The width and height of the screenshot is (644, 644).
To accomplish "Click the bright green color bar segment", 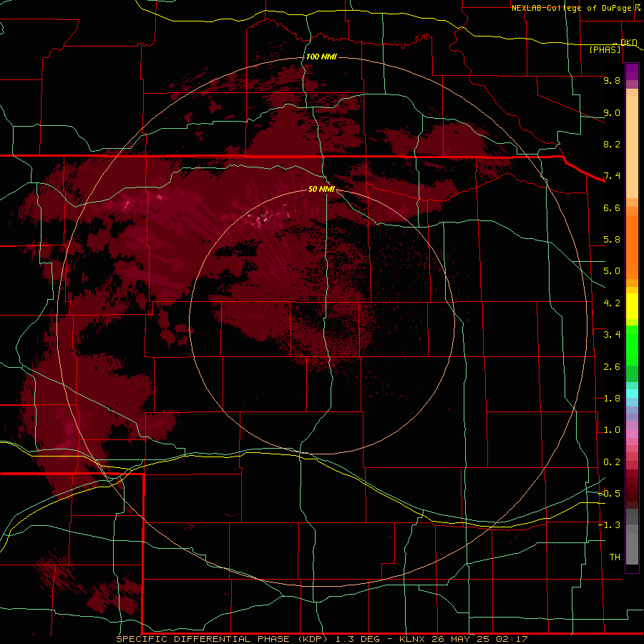I will (x=632, y=345).
